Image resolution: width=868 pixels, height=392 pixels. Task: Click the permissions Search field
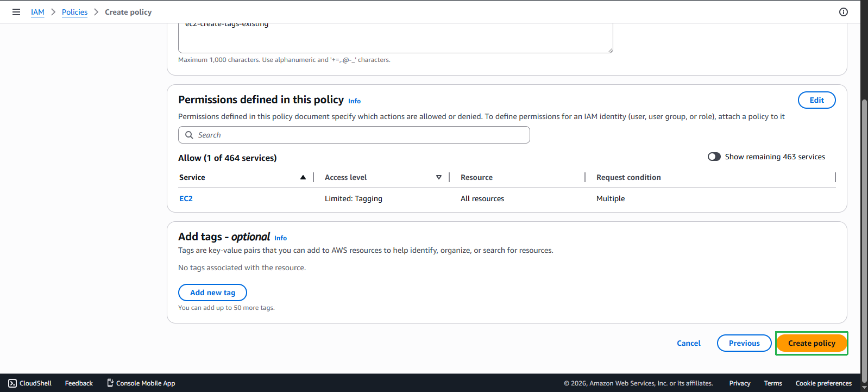point(354,135)
